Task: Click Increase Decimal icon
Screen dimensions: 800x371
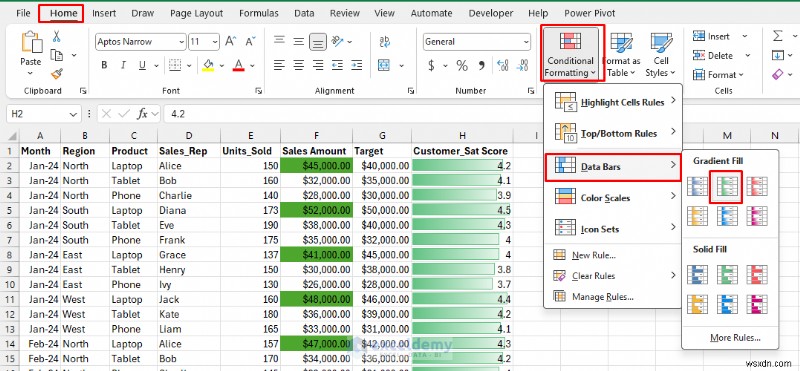Action: 503,65
